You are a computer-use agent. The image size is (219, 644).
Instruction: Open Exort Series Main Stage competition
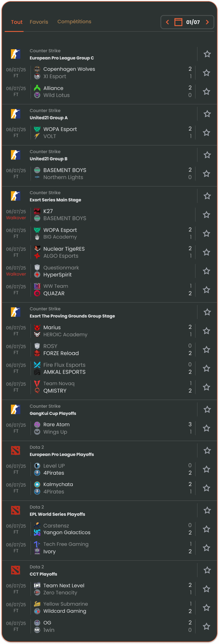55,200
